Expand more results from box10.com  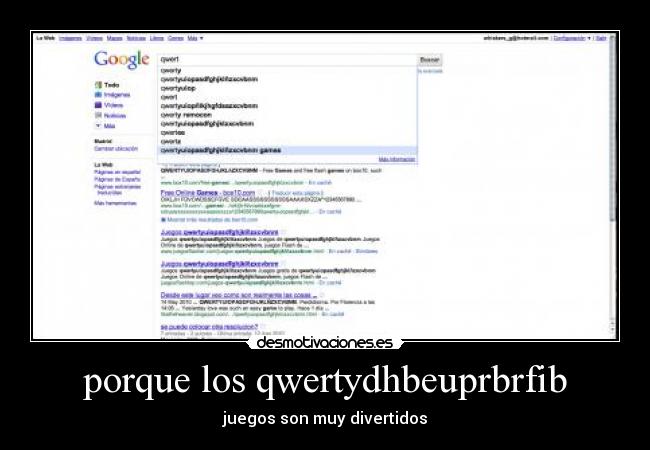(209, 220)
